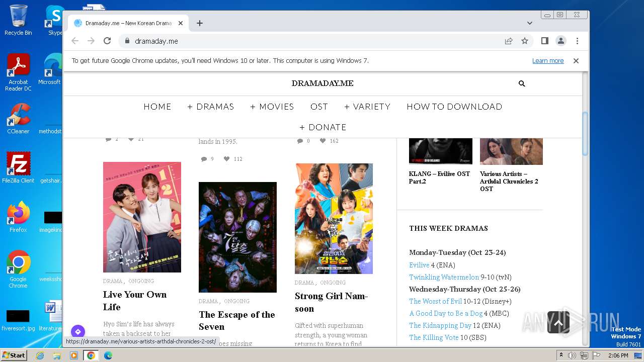Open KLANG – Evilive OST Part.2 link
644x362 pixels.
(439, 177)
